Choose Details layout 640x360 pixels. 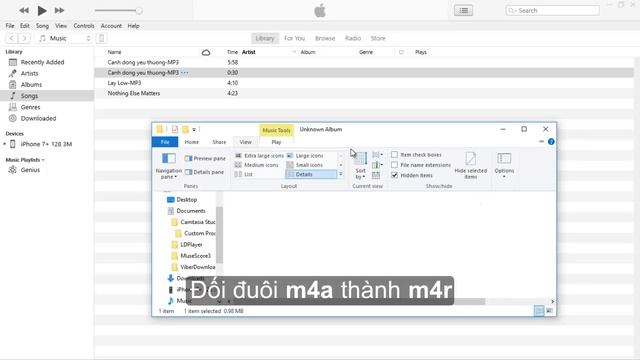[x=311, y=174]
